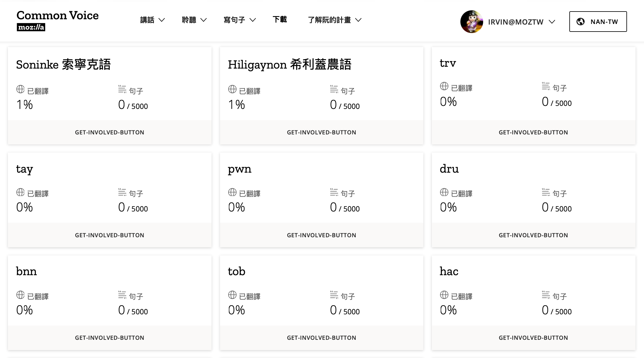644x358 pixels.
Task: Click the user avatar picture
Action: click(x=472, y=22)
